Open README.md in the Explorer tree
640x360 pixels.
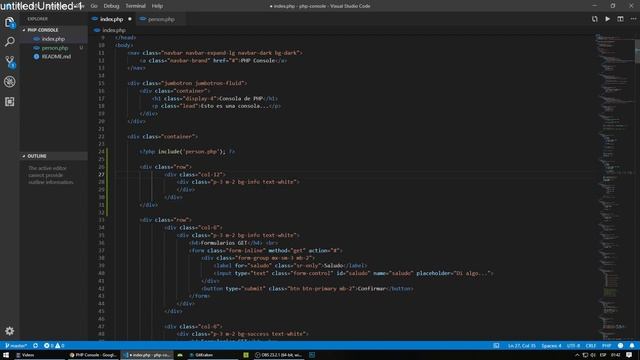(x=53, y=57)
